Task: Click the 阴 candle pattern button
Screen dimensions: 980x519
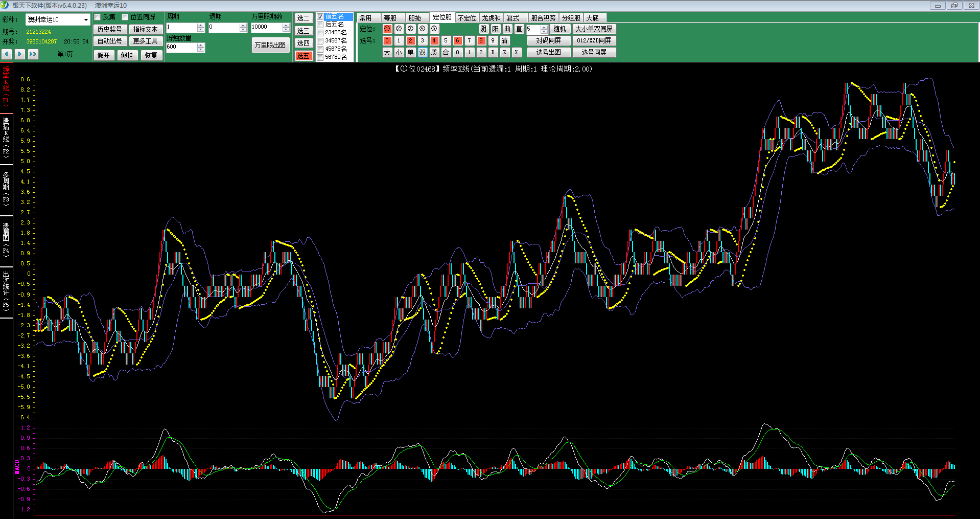Action: click(484, 29)
